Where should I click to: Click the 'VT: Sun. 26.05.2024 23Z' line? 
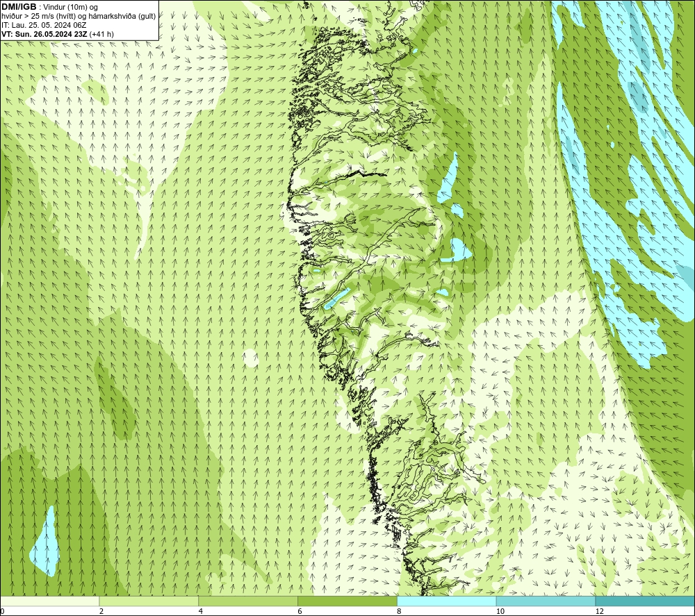(44, 34)
